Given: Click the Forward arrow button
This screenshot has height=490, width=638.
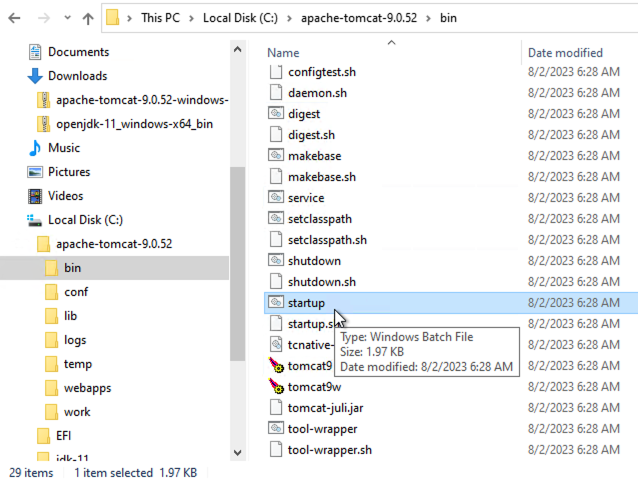Looking at the screenshot, I should [x=44, y=18].
